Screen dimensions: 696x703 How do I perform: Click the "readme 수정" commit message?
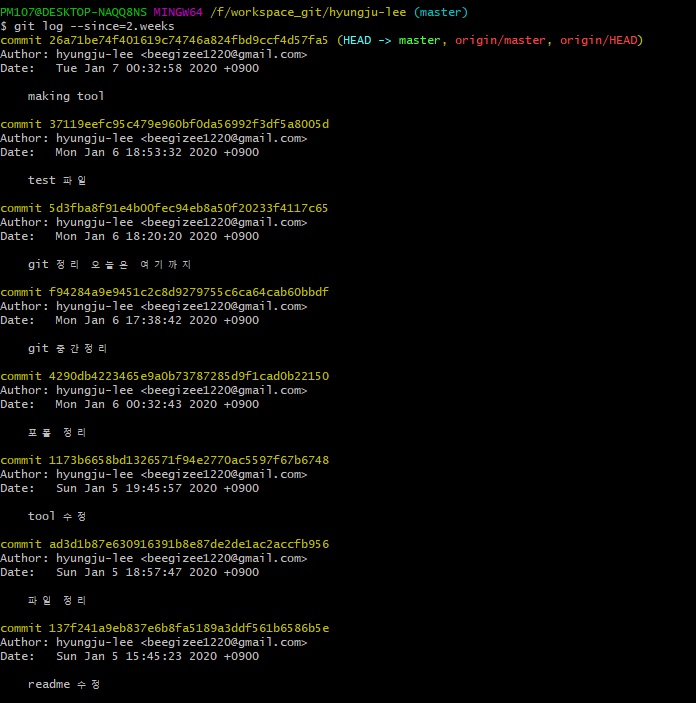64,684
